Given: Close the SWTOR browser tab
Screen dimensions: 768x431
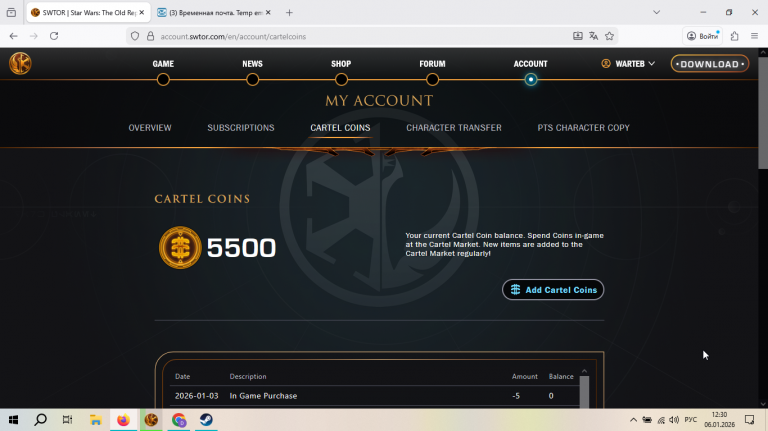Looking at the screenshot, I should [142, 13].
